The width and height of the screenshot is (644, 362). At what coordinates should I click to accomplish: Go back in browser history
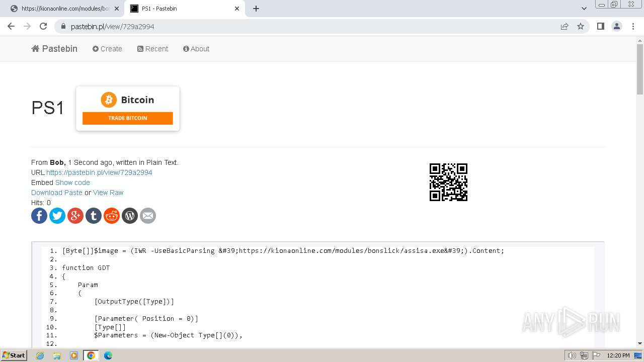[11, 26]
